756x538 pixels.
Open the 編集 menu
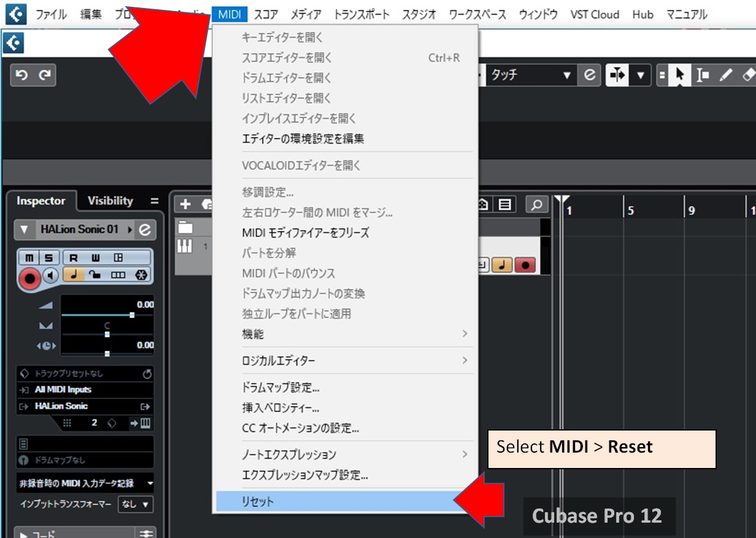pos(91,14)
